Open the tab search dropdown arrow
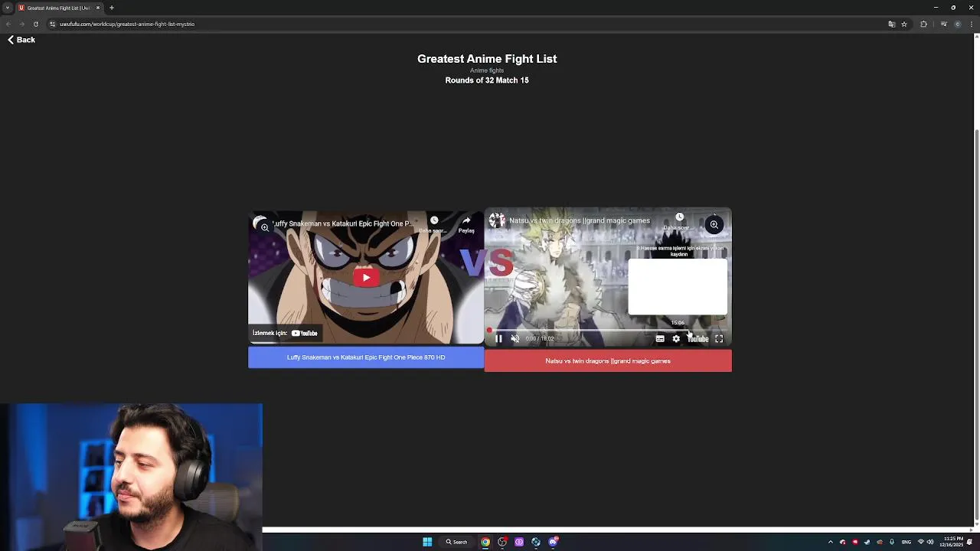The width and height of the screenshot is (980, 551). [x=8, y=8]
